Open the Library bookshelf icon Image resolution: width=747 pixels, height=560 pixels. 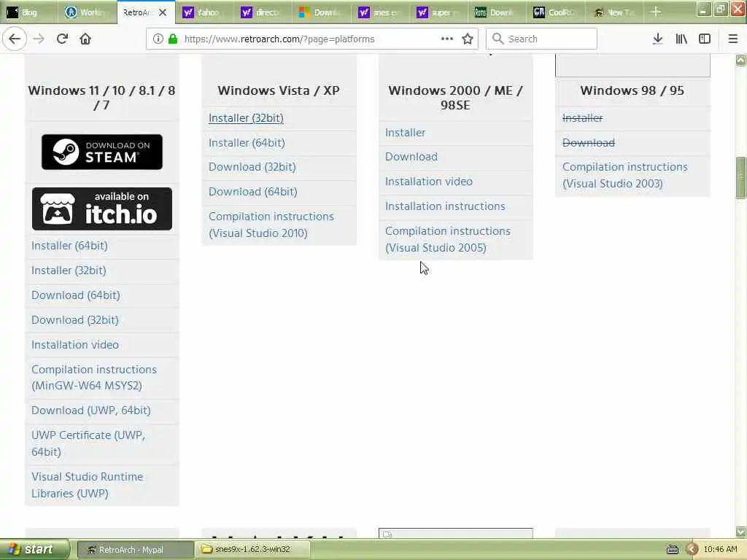tap(681, 39)
